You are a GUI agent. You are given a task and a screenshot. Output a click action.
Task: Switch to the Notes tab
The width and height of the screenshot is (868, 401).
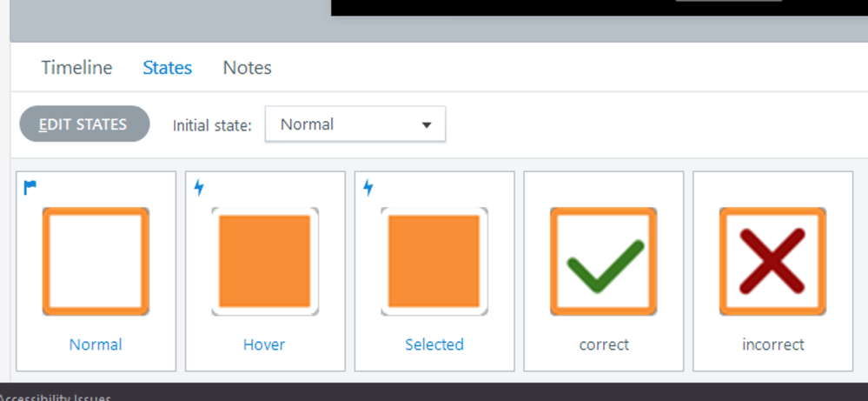pos(247,68)
